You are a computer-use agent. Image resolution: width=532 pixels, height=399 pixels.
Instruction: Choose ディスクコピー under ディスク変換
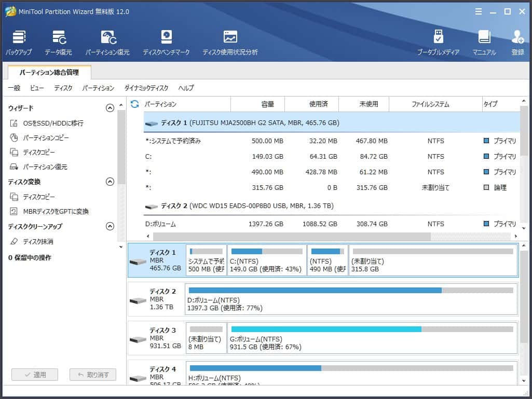click(32, 197)
